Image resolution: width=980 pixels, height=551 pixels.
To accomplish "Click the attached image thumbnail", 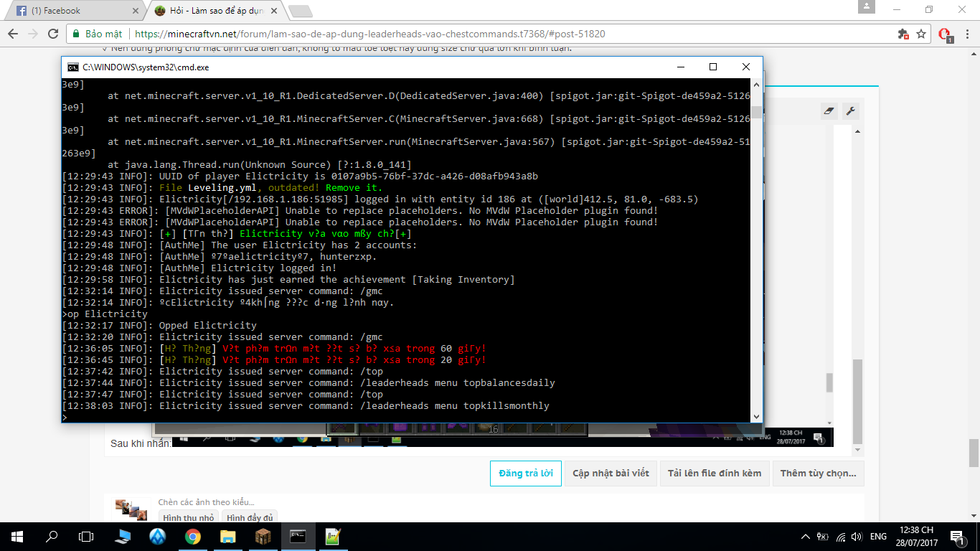I will (x=133, y=509).
